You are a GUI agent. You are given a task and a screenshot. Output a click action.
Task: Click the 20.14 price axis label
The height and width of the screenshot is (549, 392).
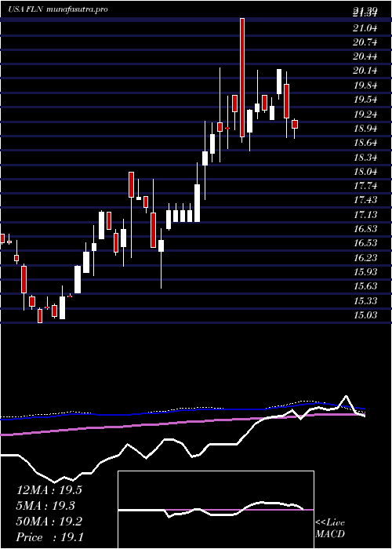365,71
